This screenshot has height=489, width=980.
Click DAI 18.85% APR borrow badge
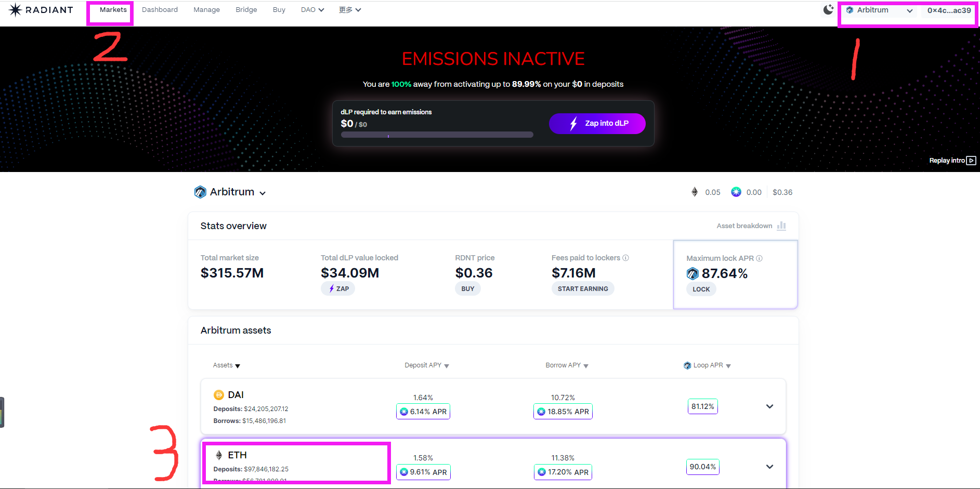pyautogui.click(x=563, y=412)
